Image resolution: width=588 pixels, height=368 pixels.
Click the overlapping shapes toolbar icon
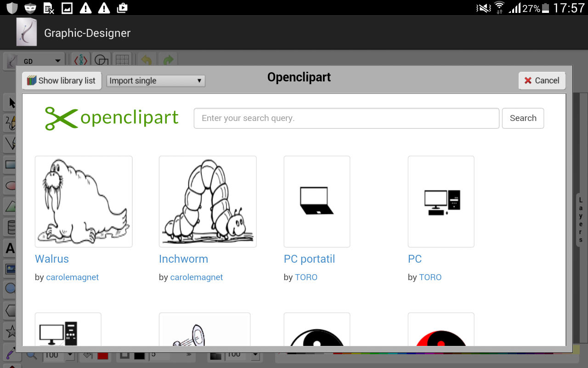point(101,60)
